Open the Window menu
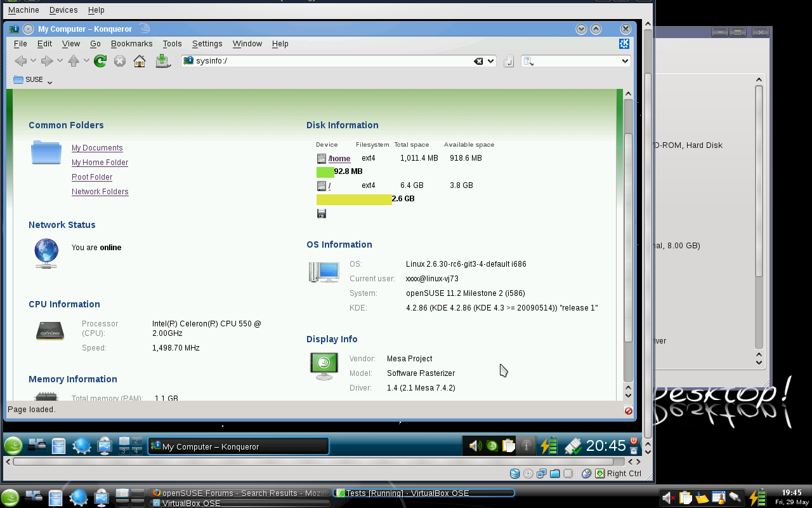Image resolution: width=812 pixels, height=508 pixels. click(247, 44)
